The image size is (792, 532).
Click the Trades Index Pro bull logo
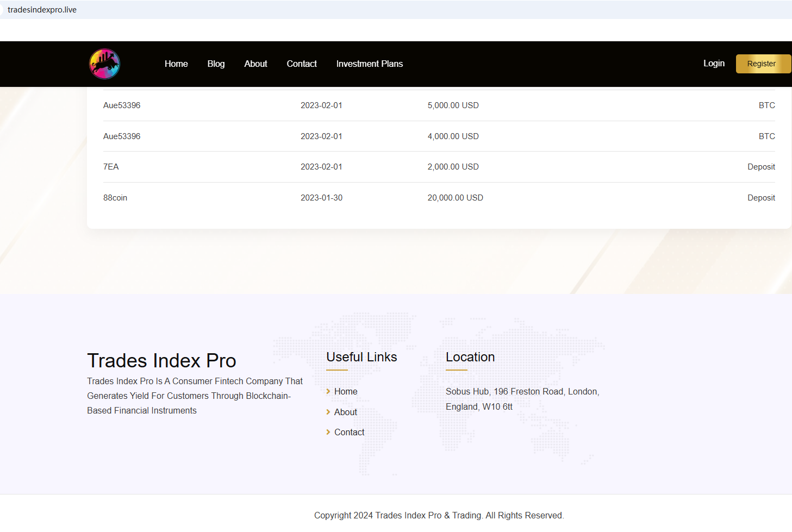(104, 64)
